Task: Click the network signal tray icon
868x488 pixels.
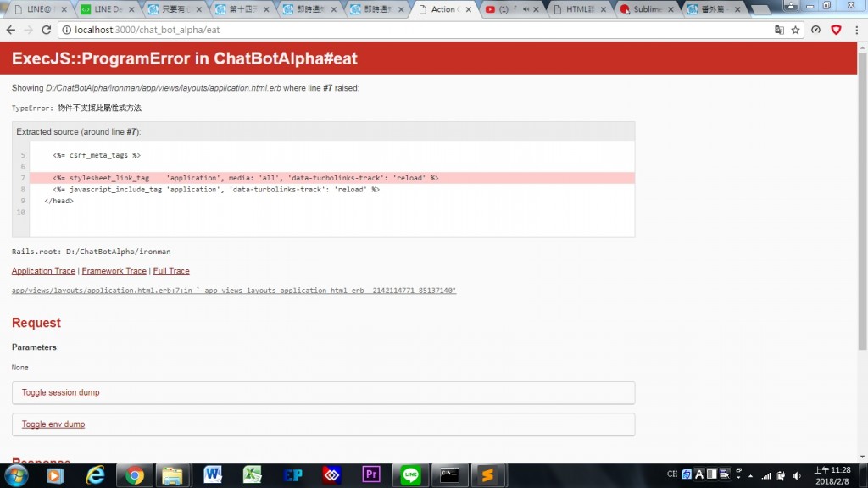Action: (766, 476)
